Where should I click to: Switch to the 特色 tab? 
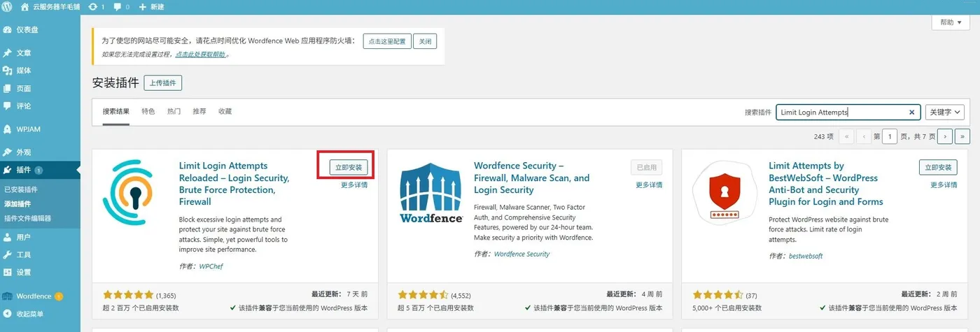pyautogui.click(x=148, y=111)
